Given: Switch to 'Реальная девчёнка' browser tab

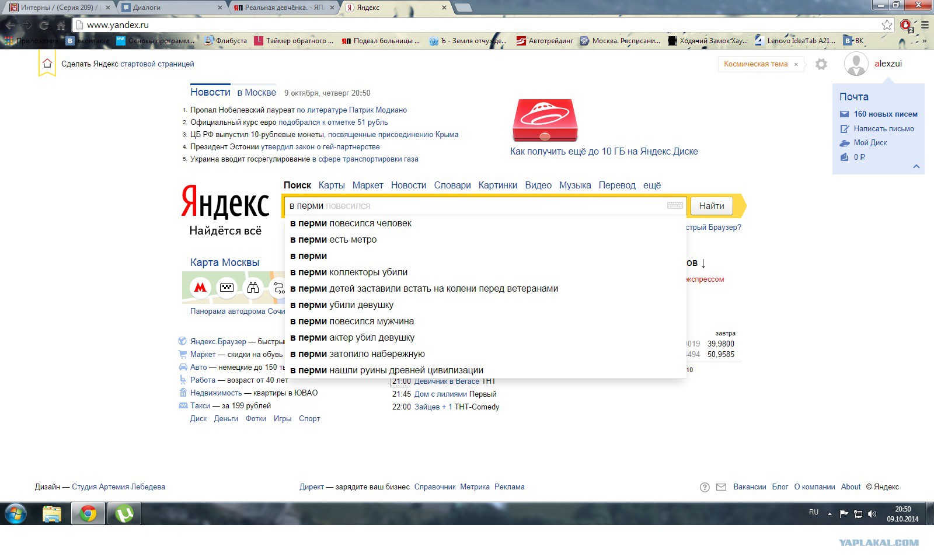Looking at the screenshot, I should point(284,8).
